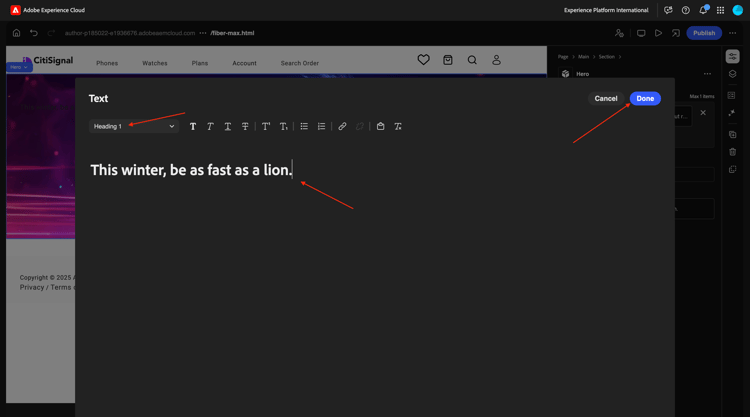Open the notifications bell
Screen dimensions: 750x417
point(703,10)
